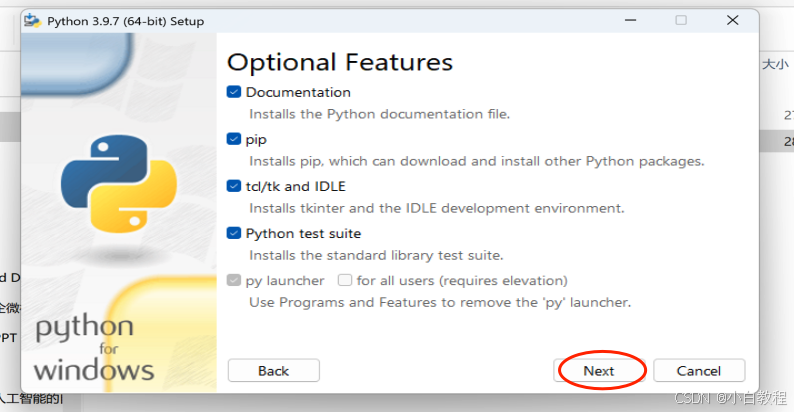Uncheck the Documentation checkbox
The height and width of the screenshot is (412, 794).
click(x=233, y=92)
